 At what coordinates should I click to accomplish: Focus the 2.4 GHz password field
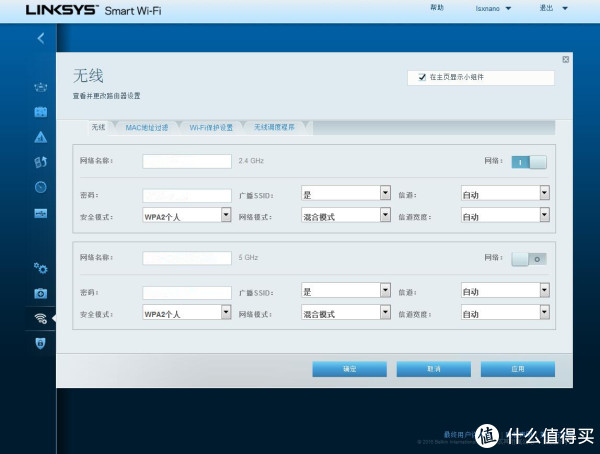(x=187, y=196)
